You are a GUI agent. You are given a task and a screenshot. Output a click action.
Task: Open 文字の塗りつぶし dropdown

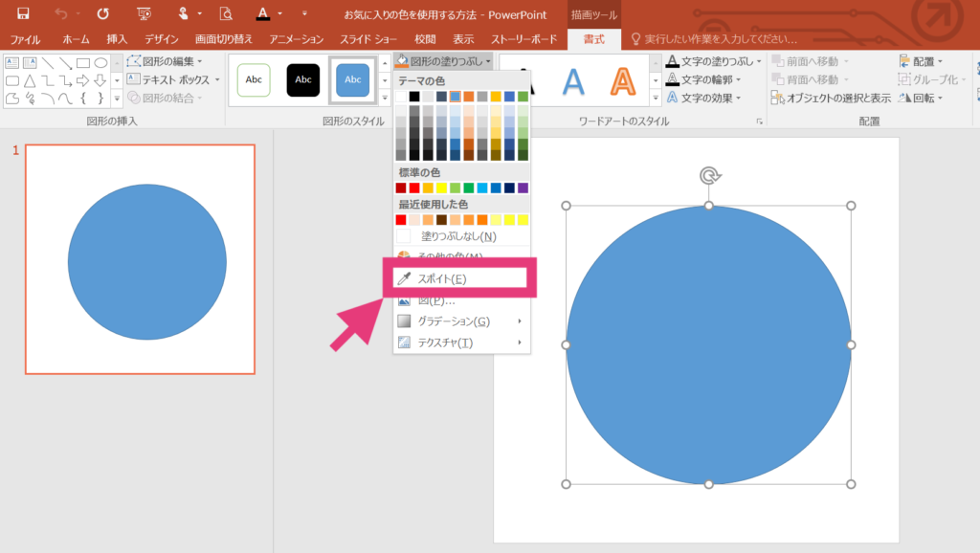(714, 61)
